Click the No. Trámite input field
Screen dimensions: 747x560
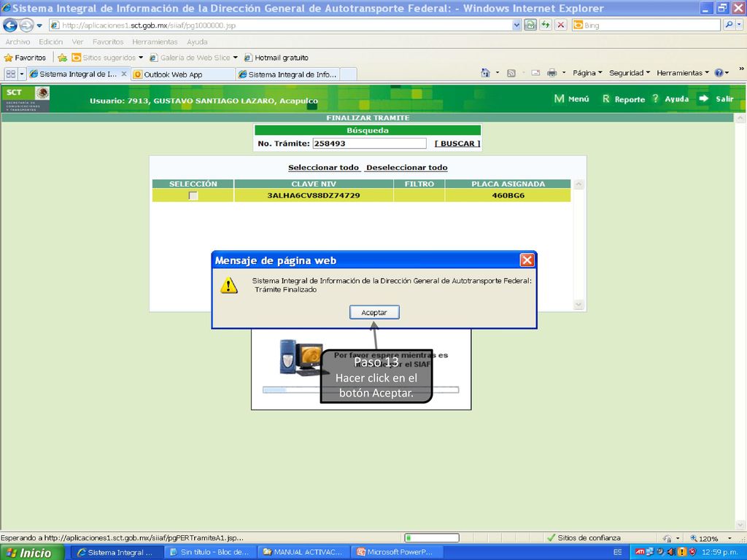coord(369,144)
